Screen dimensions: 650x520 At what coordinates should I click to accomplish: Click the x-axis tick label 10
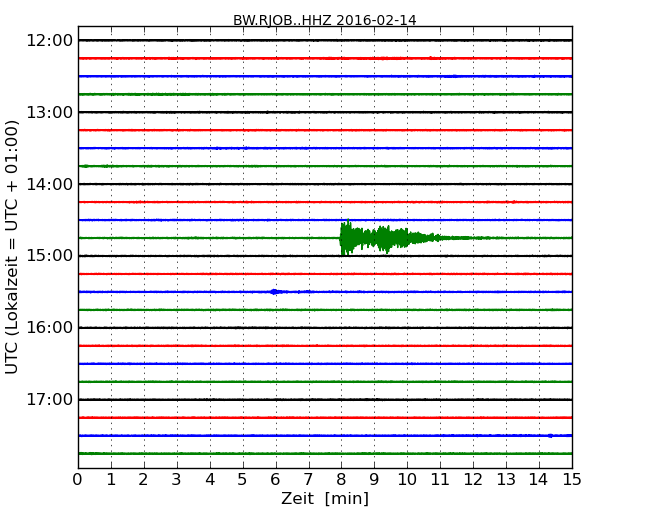[407, 480]
